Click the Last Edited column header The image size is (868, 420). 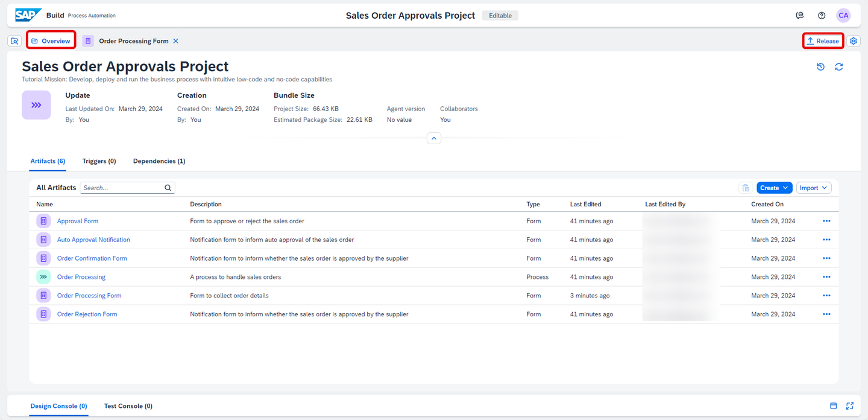click(x=585, y=205)
